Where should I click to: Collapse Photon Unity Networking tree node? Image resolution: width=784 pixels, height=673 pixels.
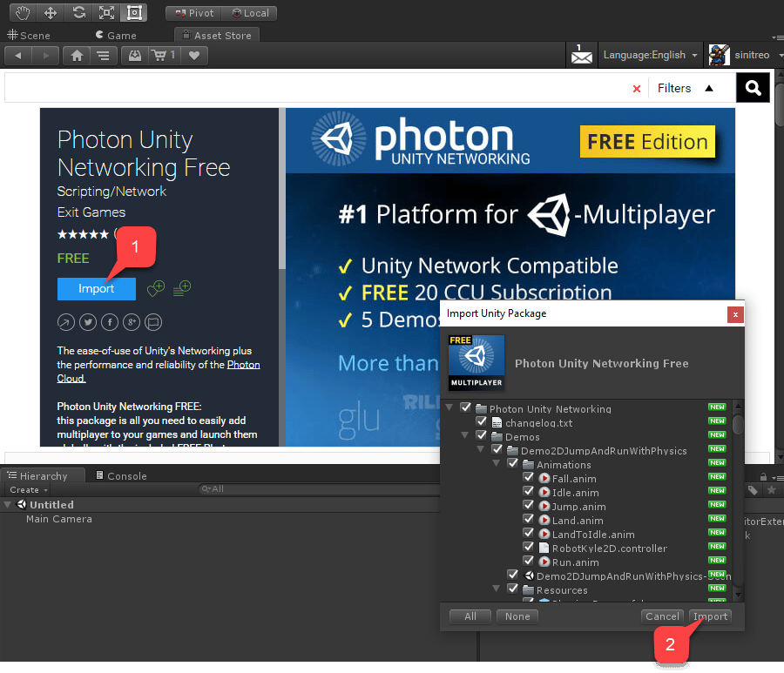pyautogui.click(x=449, y=407)
